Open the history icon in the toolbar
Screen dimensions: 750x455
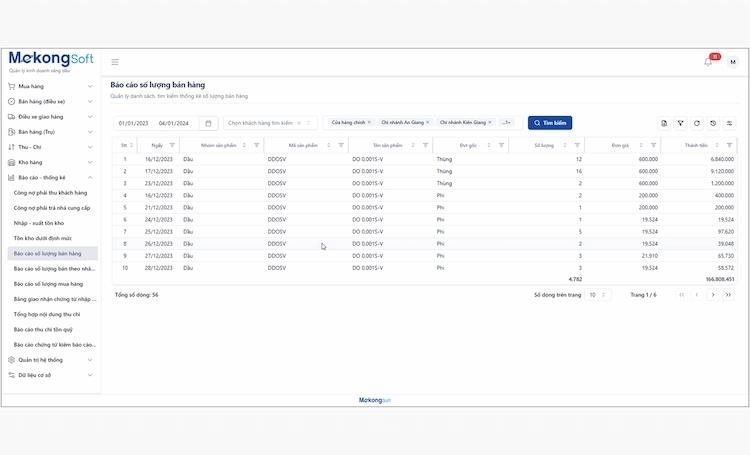click(713, 123)
